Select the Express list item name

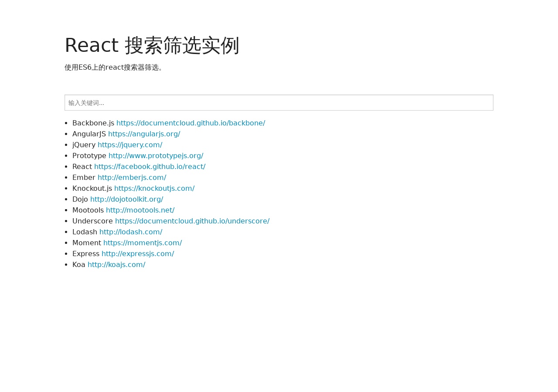click(86, 253)
